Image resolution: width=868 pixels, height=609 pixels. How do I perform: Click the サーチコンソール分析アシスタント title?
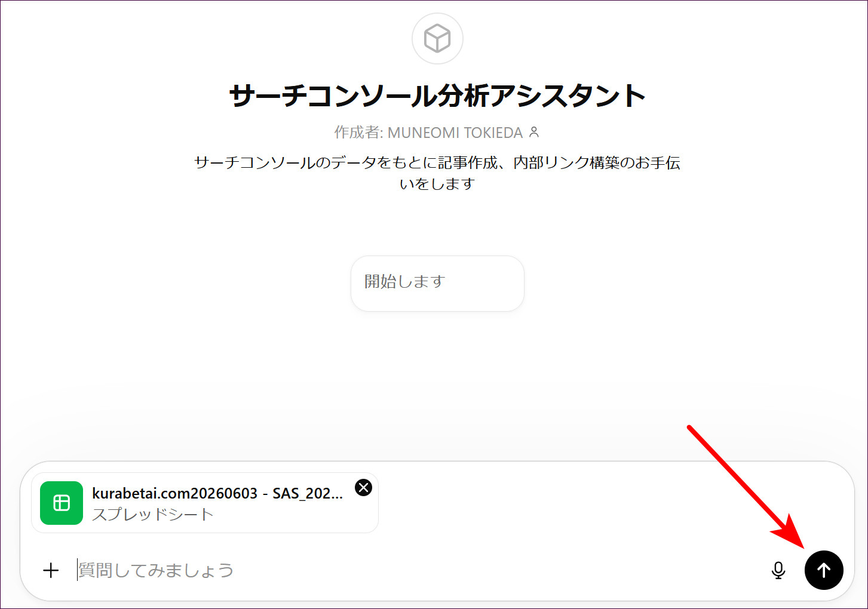click(x=437, y=96)
